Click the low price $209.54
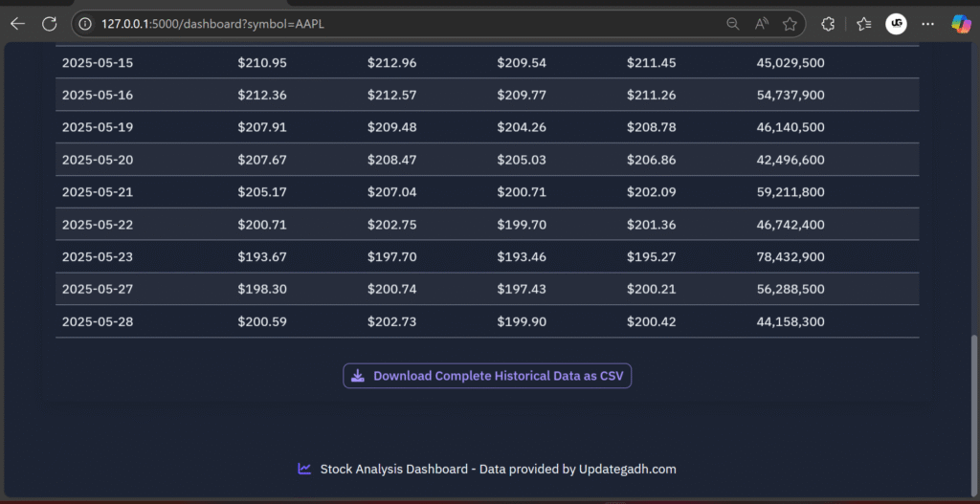The image size is (980, 504). pyautogui.click(x=522, y=62)
